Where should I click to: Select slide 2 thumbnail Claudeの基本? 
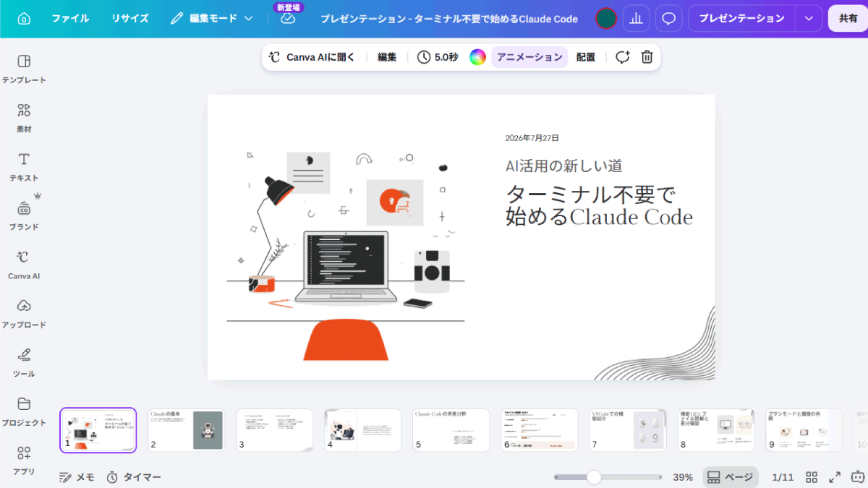point(187,430)
